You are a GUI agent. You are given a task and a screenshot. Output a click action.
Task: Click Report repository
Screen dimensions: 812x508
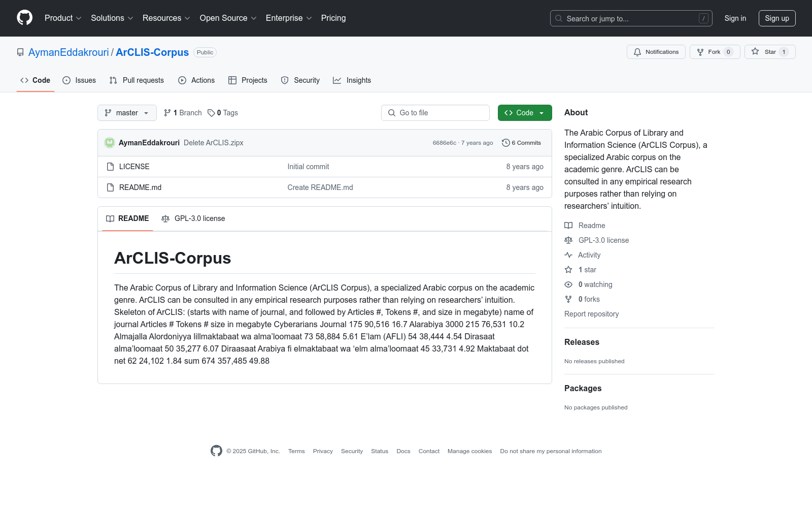pos(592,314)
